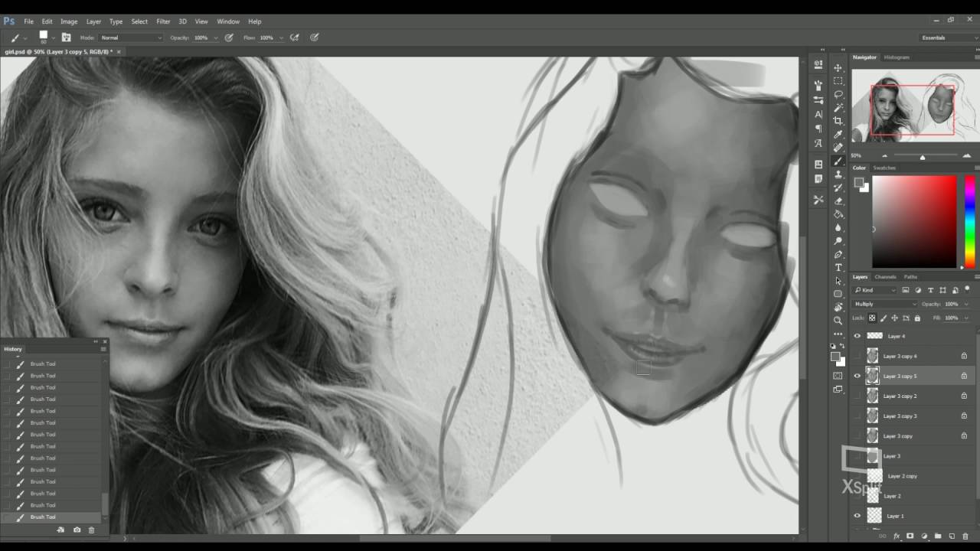The image size is (980, 551).
Task: Open the Essentials workspace dropdown
Action: click(x=949, y=37)
